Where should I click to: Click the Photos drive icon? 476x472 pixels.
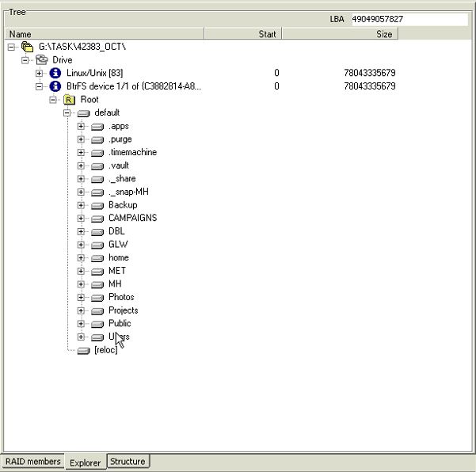tap(97, 298)
